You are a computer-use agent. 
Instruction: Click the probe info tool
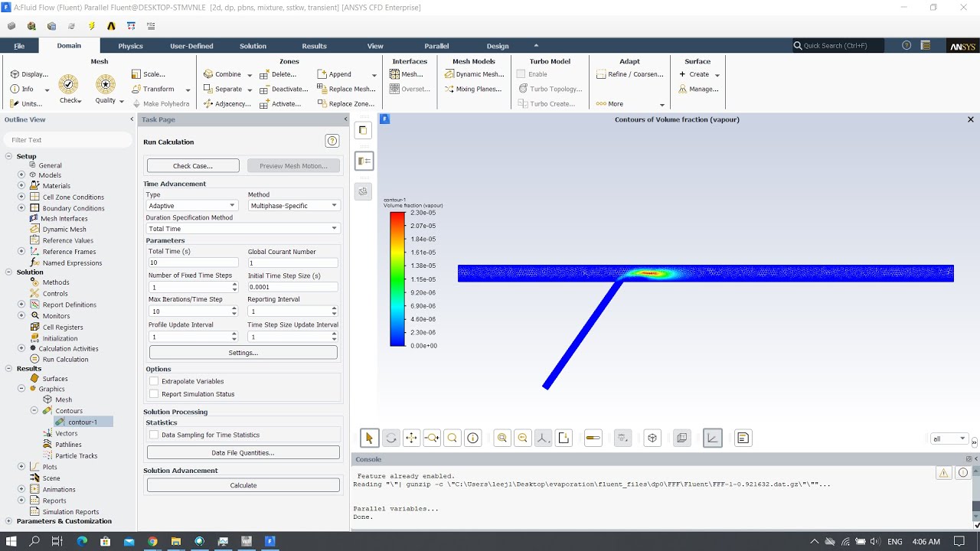473,438
